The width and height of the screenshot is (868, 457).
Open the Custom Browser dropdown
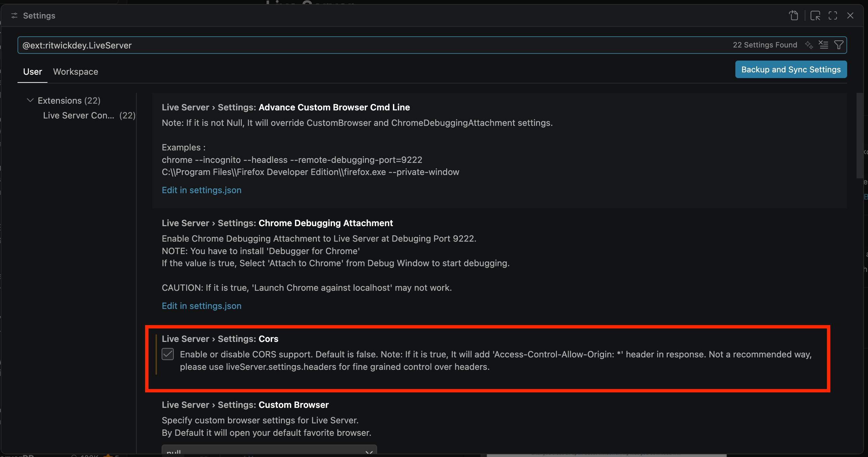[269, 450]
